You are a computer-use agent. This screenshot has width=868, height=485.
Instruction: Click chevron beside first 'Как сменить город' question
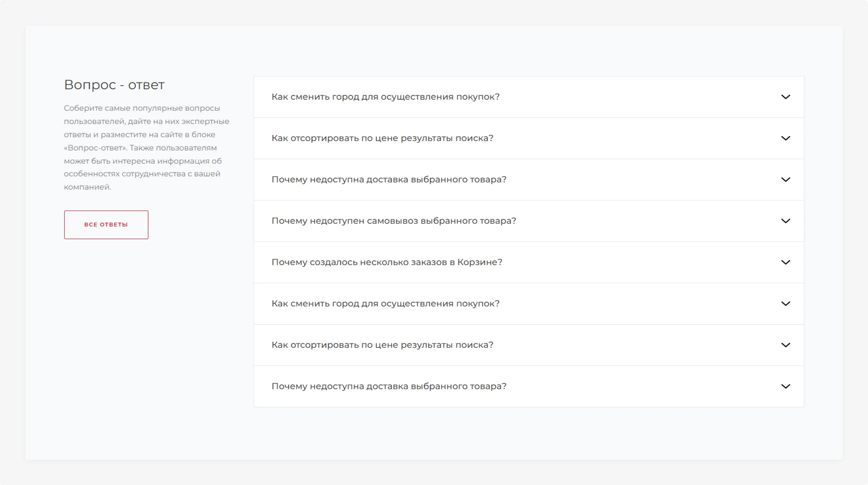click(x=786, y=97)
